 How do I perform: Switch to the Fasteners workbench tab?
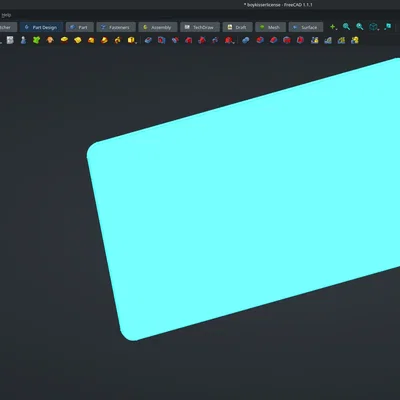(x=116, y=27)
